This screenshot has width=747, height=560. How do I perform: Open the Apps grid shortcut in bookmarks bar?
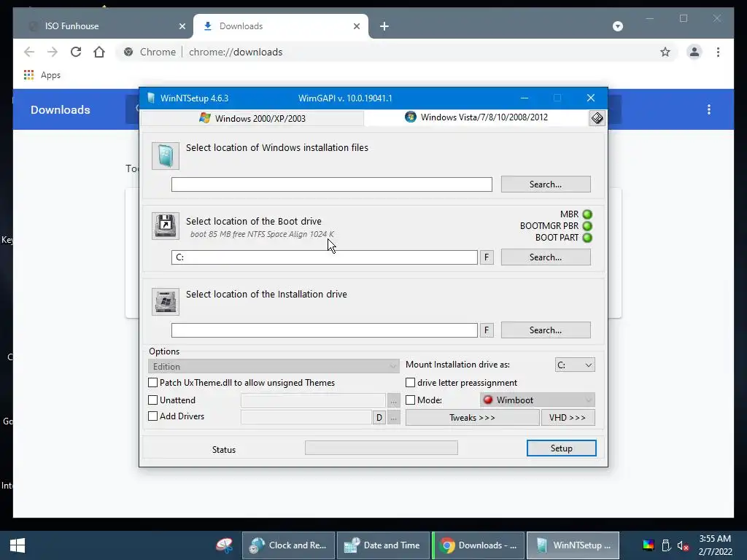[28, 75]
